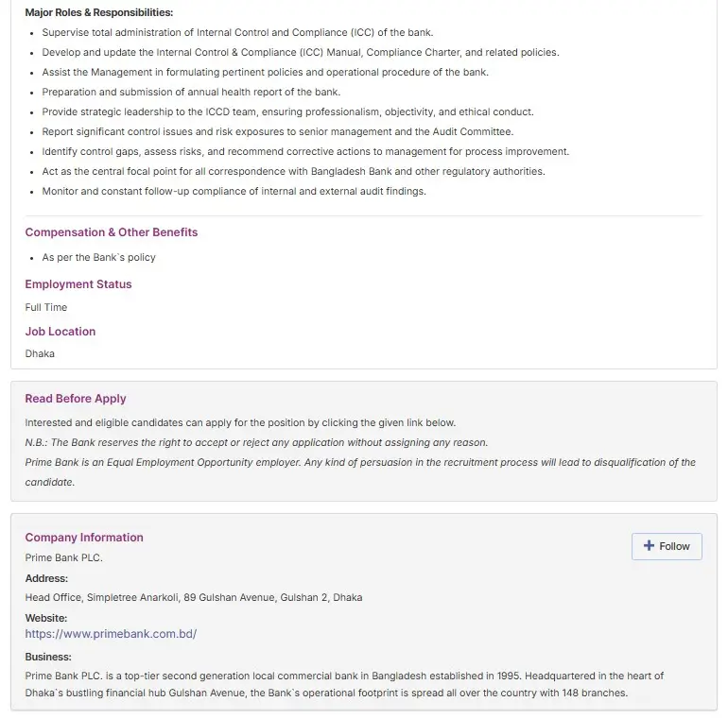Open the primebank.com.bd website link
Image resolution: width=728 pixels, height=719 pixels.
111,634
